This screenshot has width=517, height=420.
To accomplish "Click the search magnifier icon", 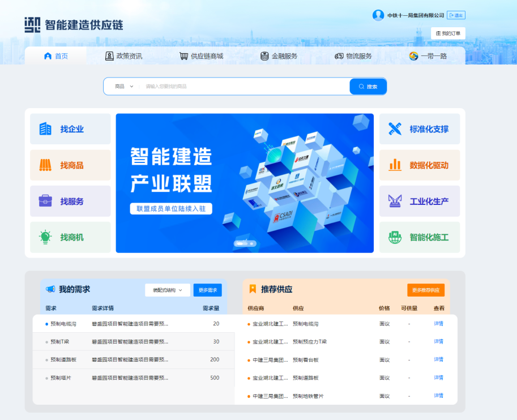I will pos(361,86).
